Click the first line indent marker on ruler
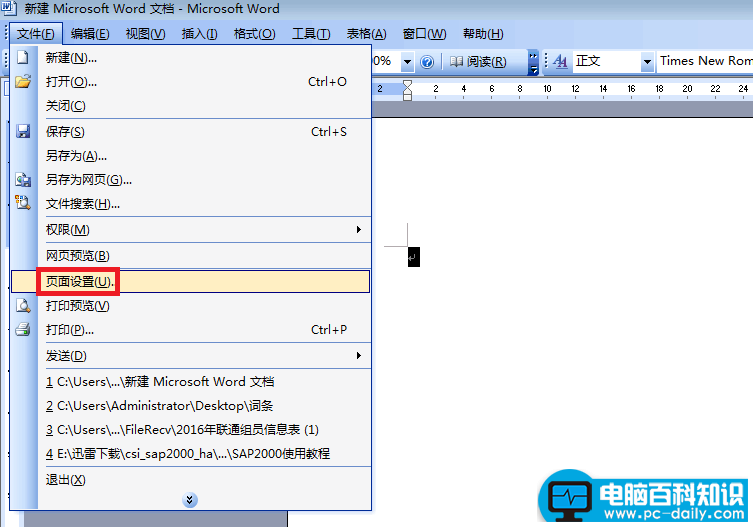Screen dimensions: 753x527 pos(407,84)
